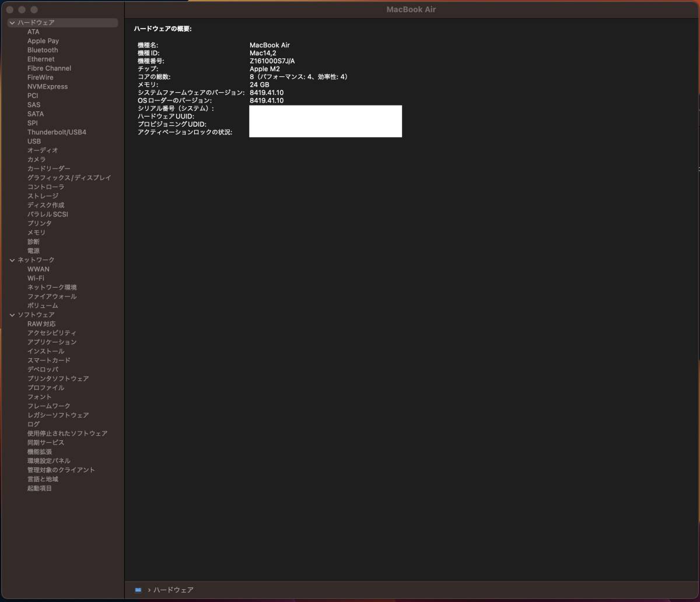Viewport: 700px width, 602px height.
Task: Open Thunderbolt/USB4 hardware entry
Action: (57, 132)
